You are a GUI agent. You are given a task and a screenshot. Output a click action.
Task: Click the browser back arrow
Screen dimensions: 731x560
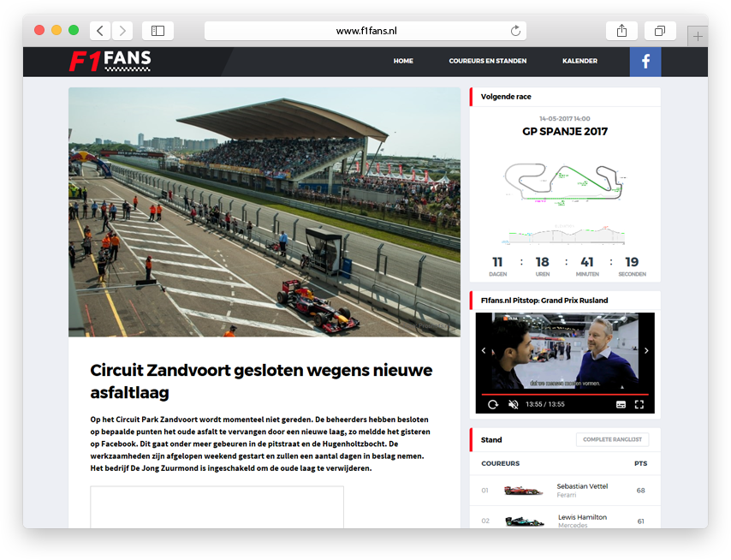point(100,31)
